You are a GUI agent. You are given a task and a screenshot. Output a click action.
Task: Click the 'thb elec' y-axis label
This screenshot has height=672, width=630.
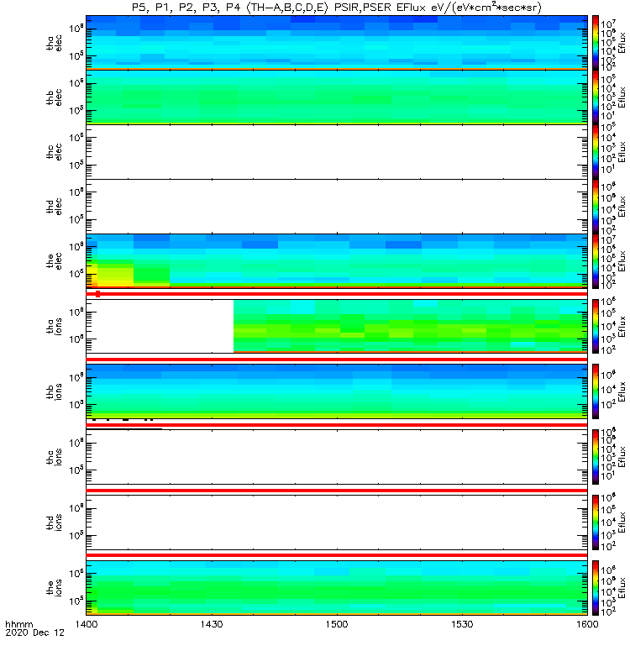point(55,97)
